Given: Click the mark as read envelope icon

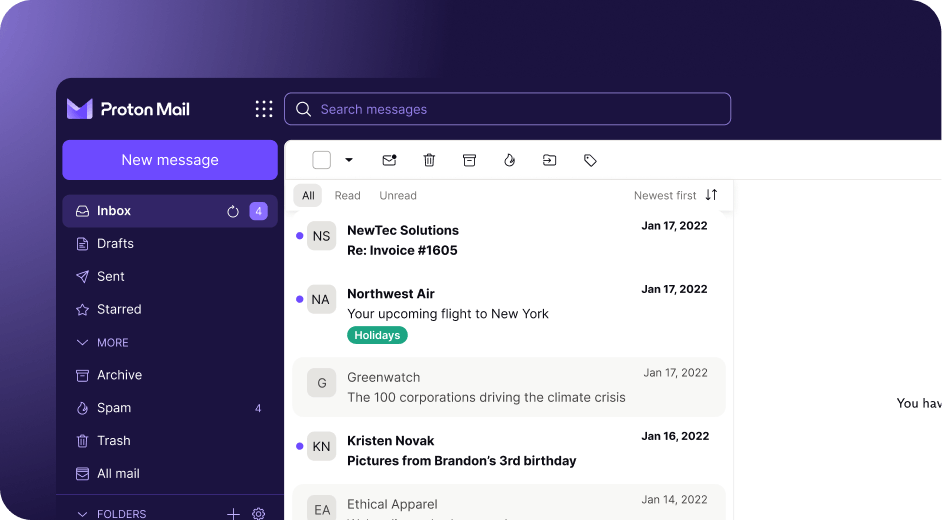Looking at the screenshot, I should (x=389, y=160).
